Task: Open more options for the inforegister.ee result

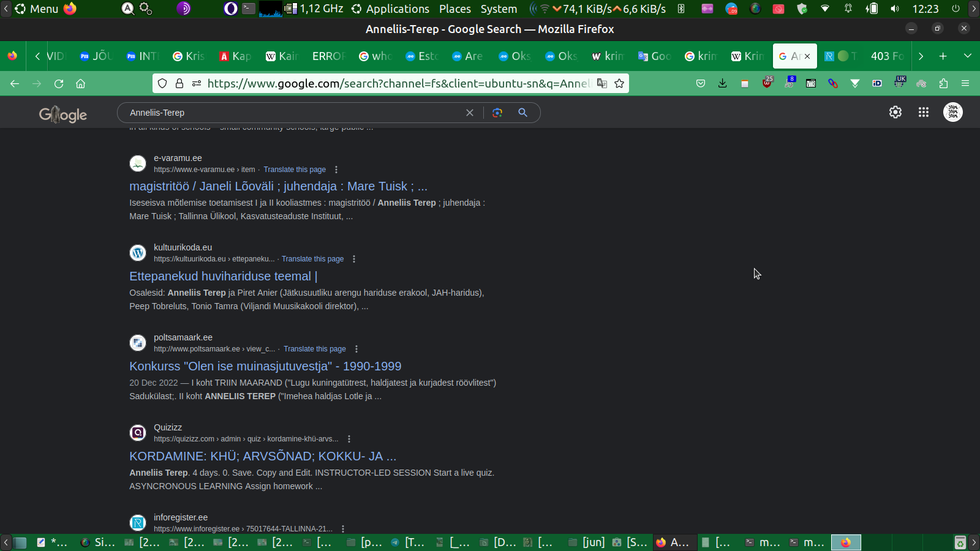Action: (x=343, y=529)
